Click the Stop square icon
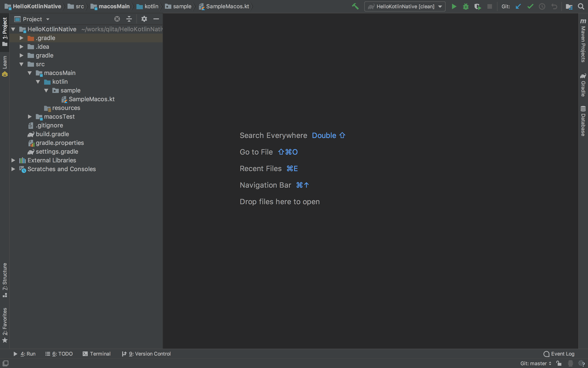 pos(490,6)
